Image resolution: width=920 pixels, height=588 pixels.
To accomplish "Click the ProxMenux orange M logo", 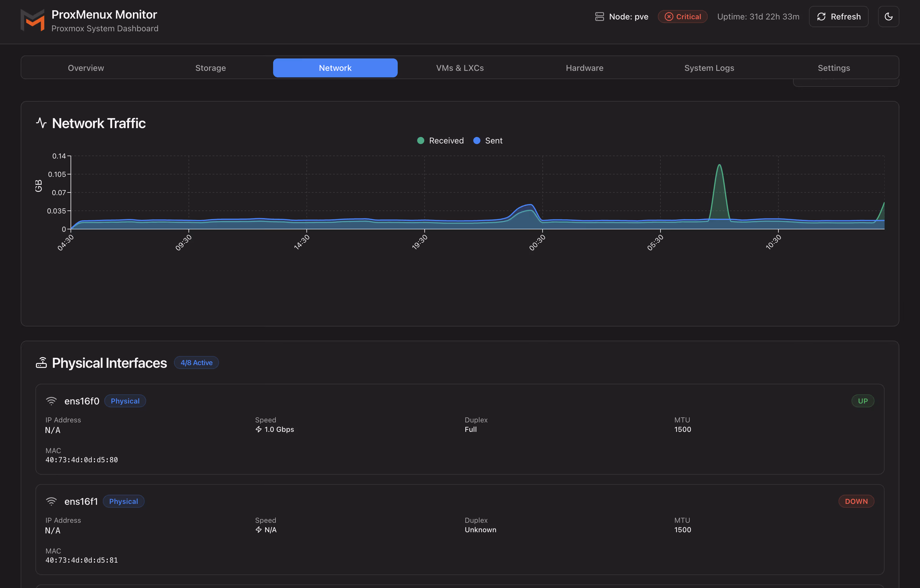I will (32, 21).
